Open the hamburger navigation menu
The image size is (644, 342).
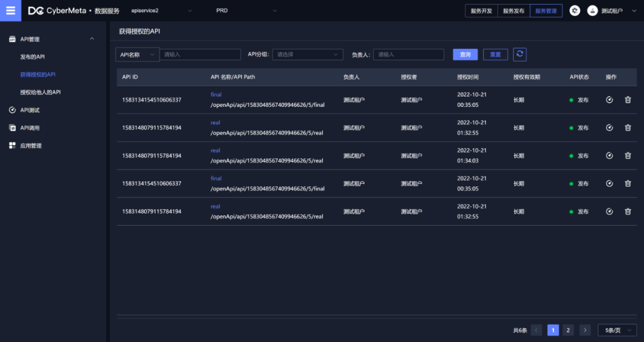click(x=10, y=11)
